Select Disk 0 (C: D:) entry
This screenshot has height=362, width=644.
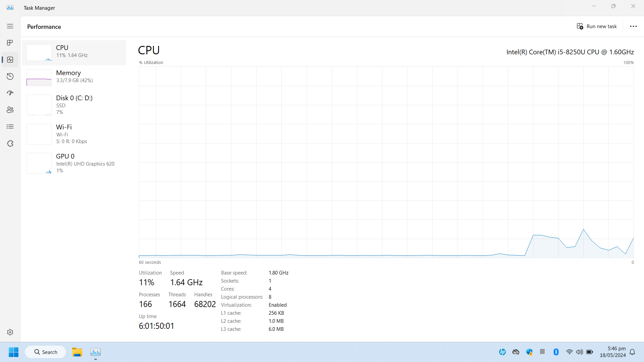pyautogui.click(x=74, y=105)
